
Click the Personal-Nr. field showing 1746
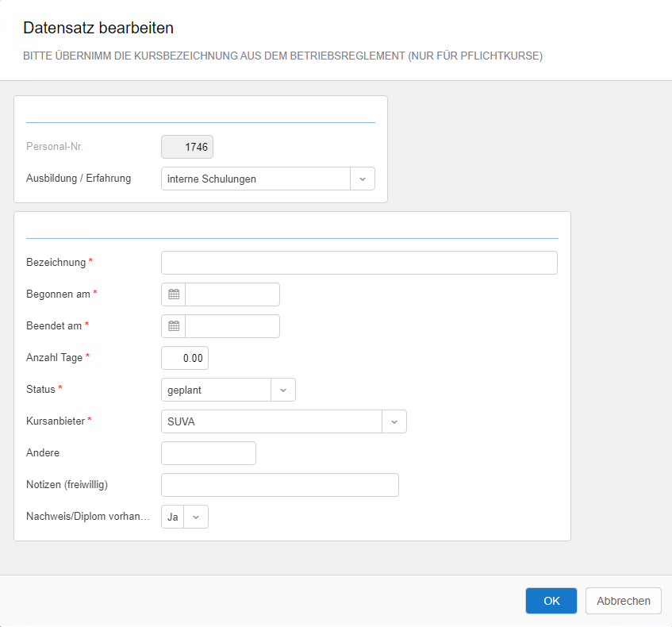[x=187, y=146]
